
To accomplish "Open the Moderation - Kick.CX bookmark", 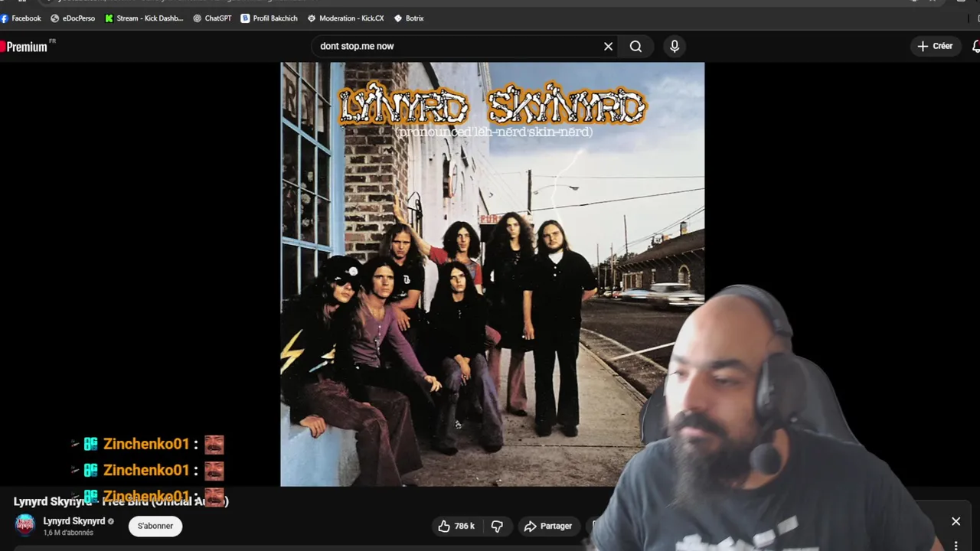I will click(345, 18).
